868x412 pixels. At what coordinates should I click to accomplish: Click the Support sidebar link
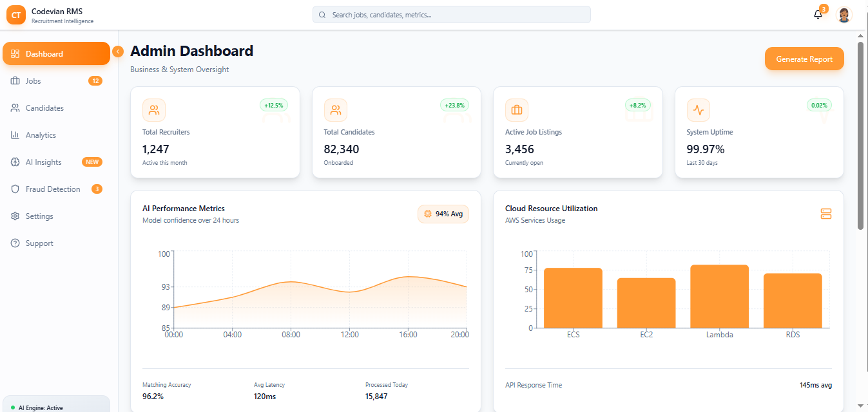(39, 243)
